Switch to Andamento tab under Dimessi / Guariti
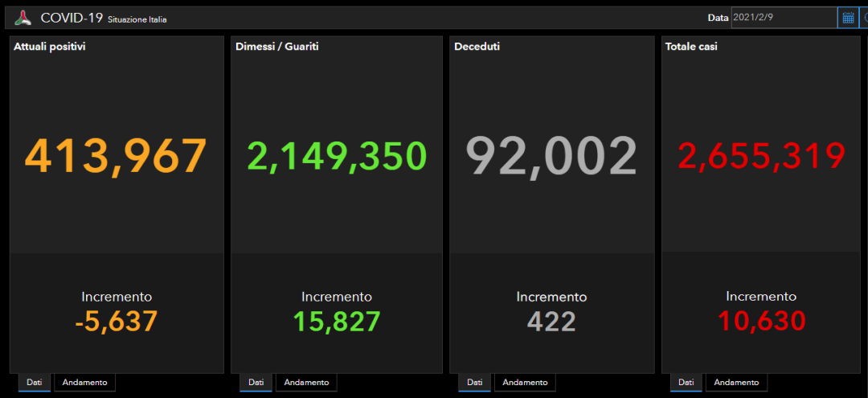868x398 pixels. pyautogui.click(x=306, y=382)
